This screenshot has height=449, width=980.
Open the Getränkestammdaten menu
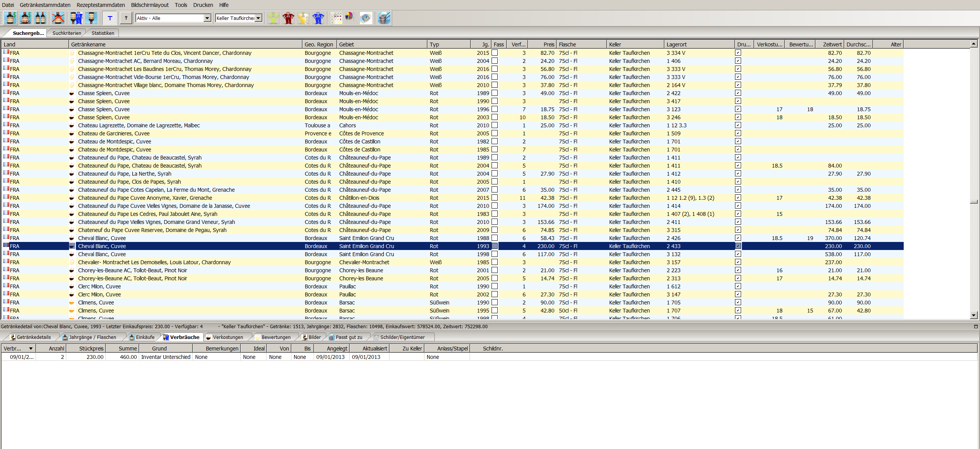pyautogui.click(x=45, y=5)
